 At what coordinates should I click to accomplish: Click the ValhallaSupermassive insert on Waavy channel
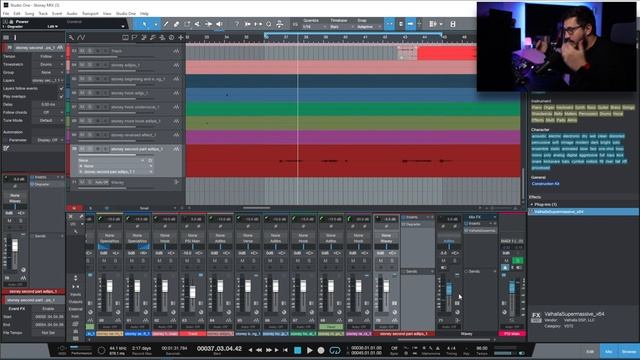(x=481, y=231)
